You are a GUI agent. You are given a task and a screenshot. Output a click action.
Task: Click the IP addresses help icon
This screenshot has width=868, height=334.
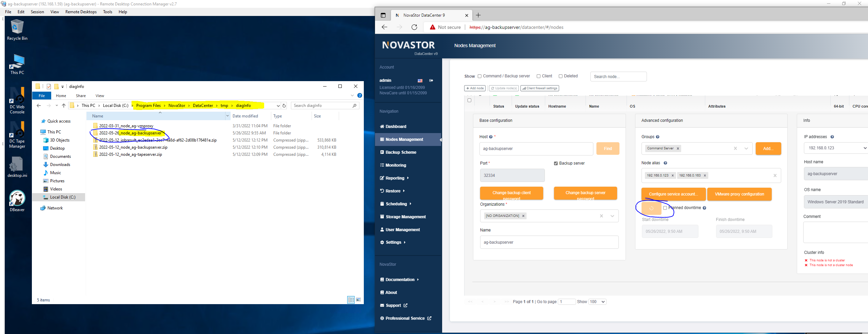point(832,137)
